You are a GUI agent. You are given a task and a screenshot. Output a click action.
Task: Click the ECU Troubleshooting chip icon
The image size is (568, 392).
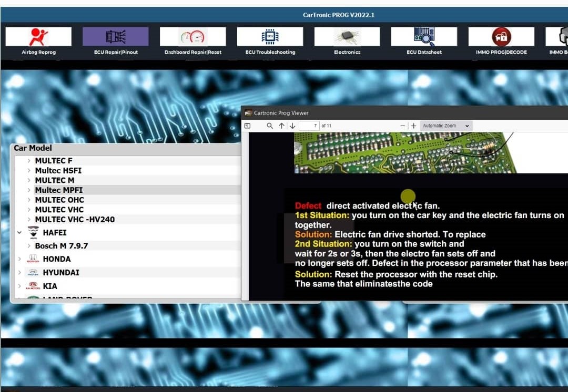click(270, 37)
